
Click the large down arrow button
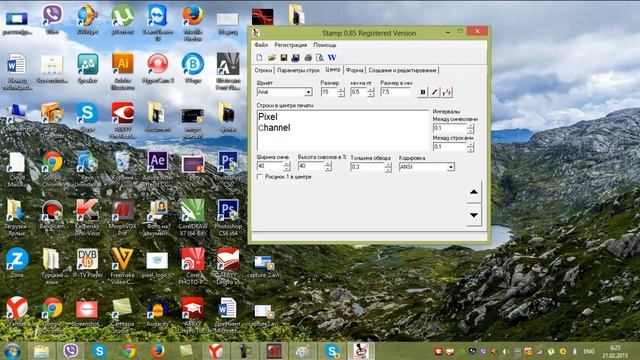point(474,215)
